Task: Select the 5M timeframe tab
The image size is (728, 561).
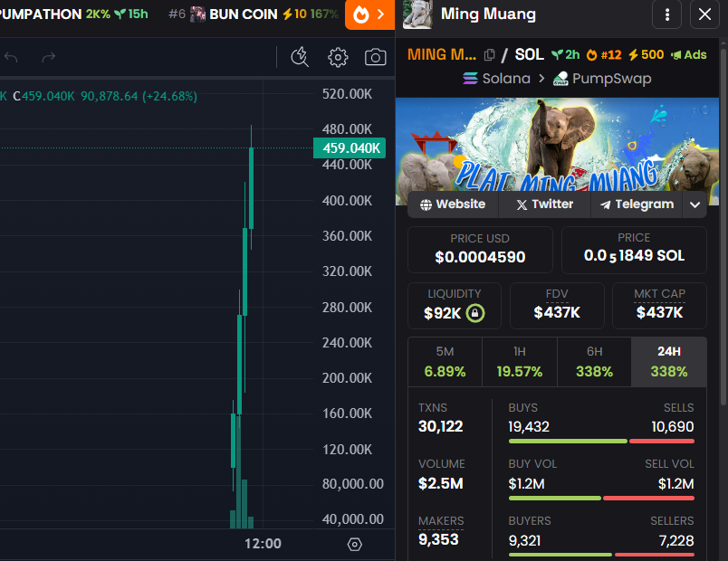Action: point(445,362)
